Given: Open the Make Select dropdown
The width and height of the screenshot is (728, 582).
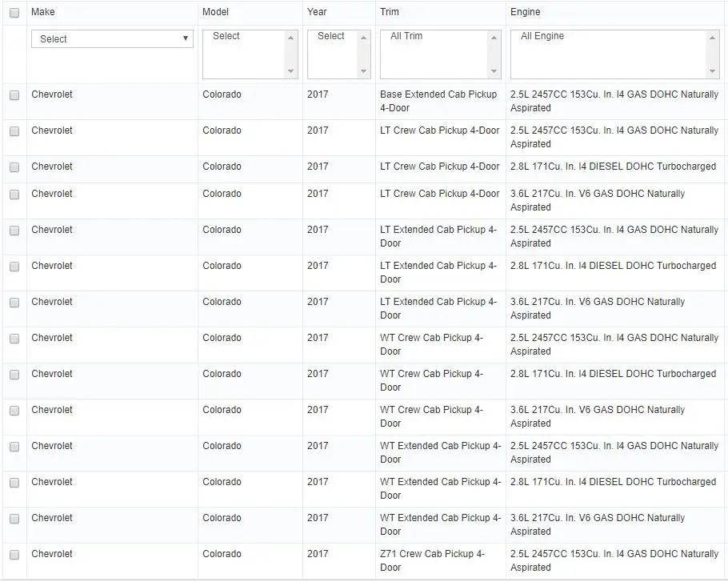Looking at the screenshot, I should (x=112, y=39).
